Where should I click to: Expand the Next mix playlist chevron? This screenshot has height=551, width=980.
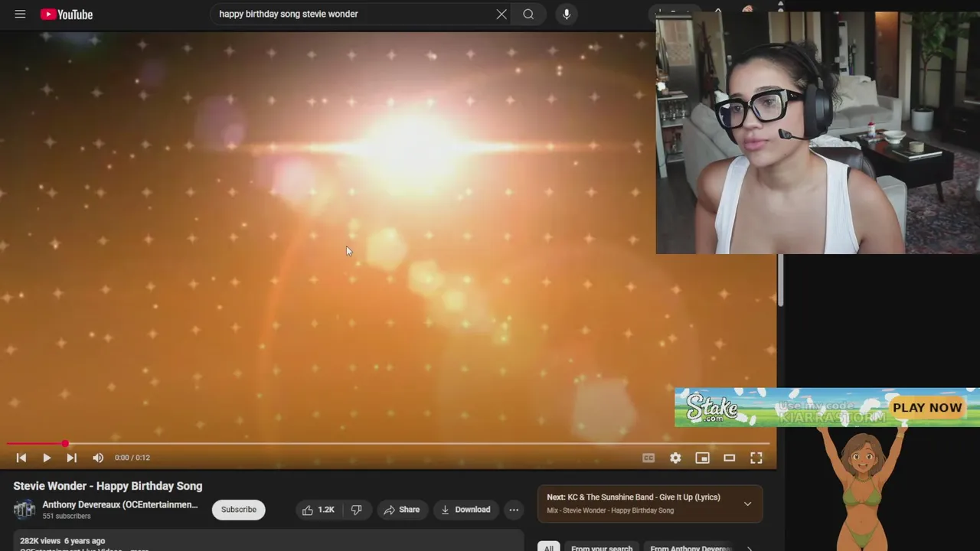[747, 504]
